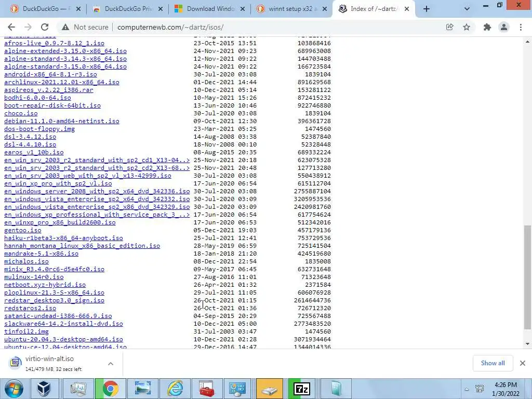This screenshot has width=532, height=399.
Task: Expand virtio-win-alt.iso download options chevron
Action: point(111,363)
